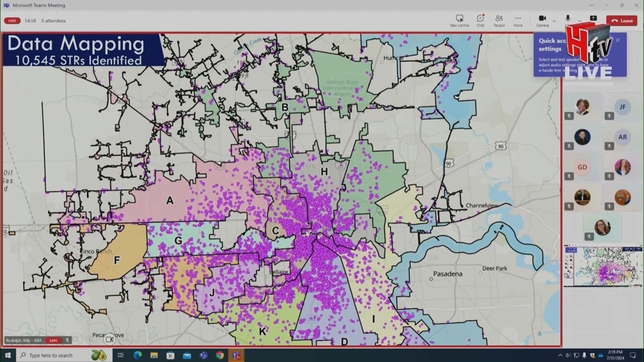
Task: Click the Windows search box
Action: point(56,355)
